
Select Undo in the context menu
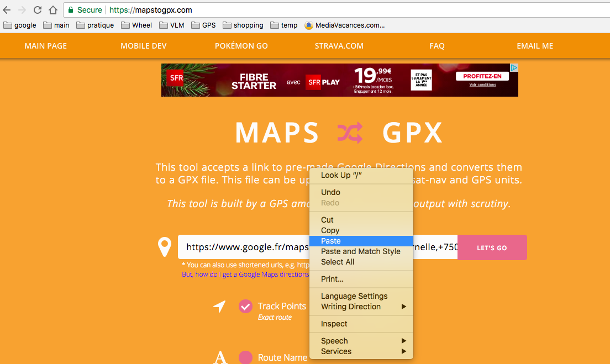click(361, 192)
